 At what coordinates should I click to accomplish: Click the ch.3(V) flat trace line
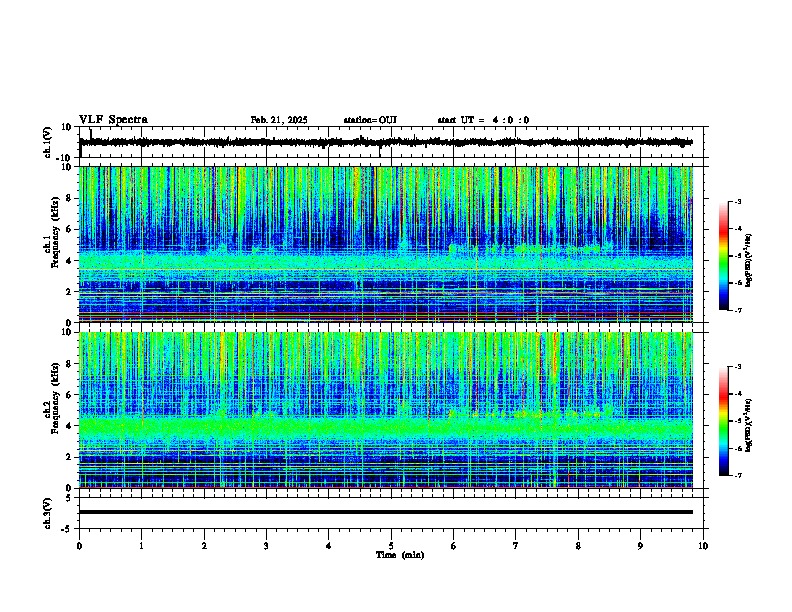coord(386,512)
